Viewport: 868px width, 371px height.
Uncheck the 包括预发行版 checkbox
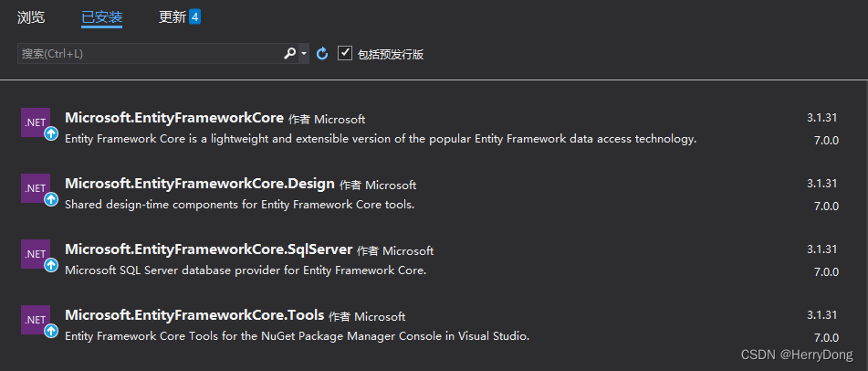coord(345,53)
